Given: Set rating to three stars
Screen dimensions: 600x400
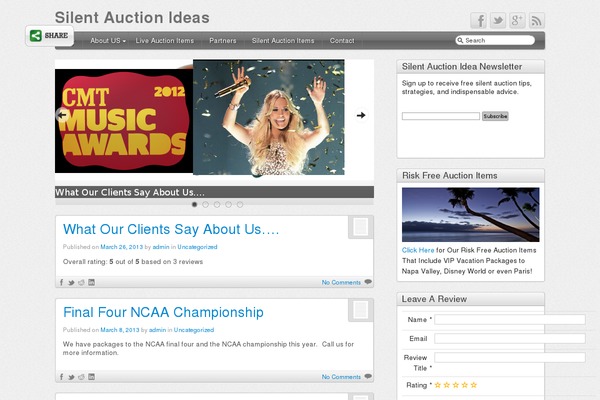Looking at the screenshot, I should pos(456,385).
